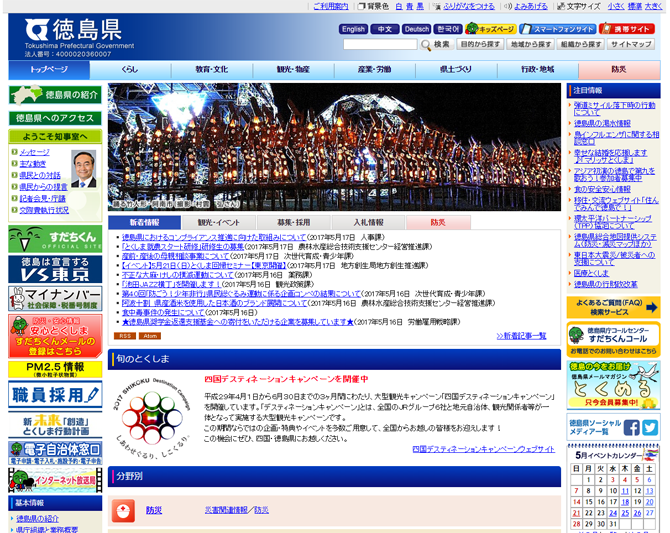
Task: Open the 行政・地域 navigation menu
Action: [538, 69]
